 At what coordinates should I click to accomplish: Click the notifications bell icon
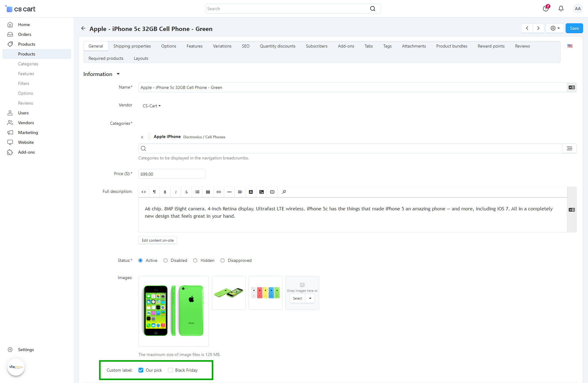click(x=561, y=9)
